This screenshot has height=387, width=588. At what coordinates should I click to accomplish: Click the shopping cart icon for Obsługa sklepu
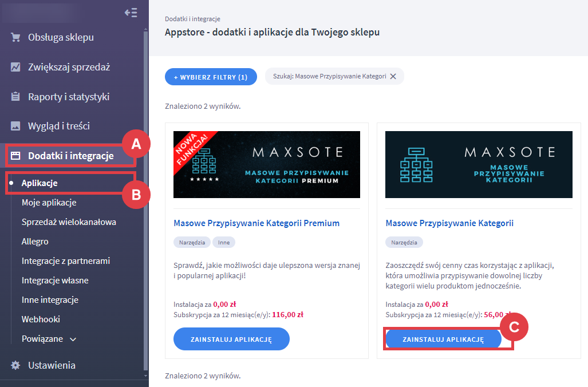tap(15, 38)
